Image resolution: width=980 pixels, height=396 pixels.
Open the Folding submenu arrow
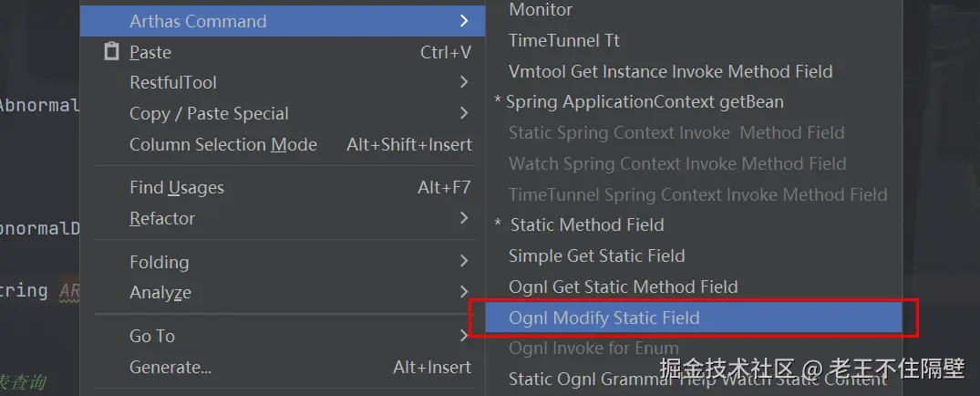[464, 262]
